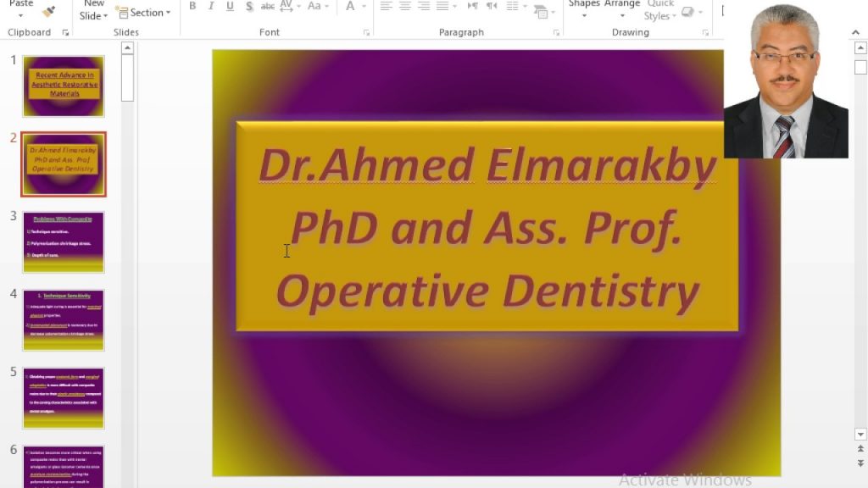Align text to the right
Screen dimensions: 868x488
click(x=424, y=6)
